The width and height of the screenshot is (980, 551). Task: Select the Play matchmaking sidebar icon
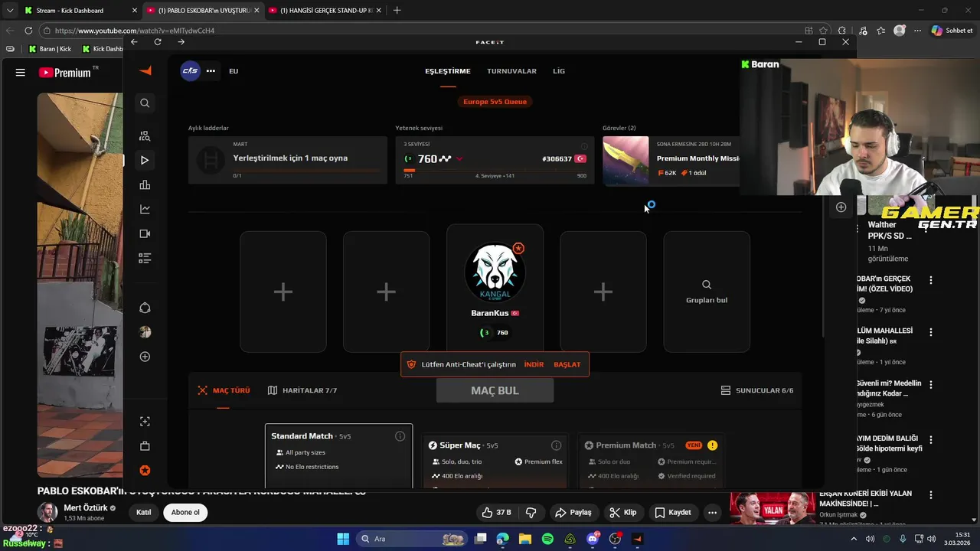click(x=145, y=160)
